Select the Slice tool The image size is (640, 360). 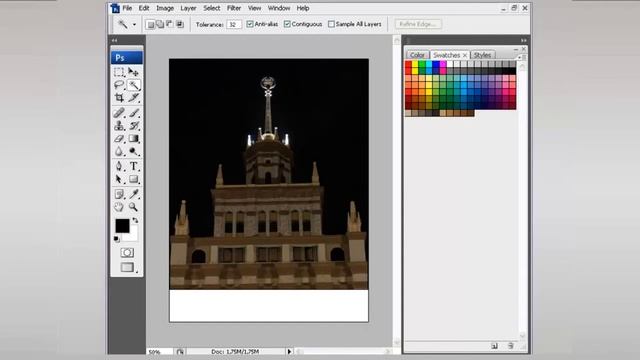133,98
